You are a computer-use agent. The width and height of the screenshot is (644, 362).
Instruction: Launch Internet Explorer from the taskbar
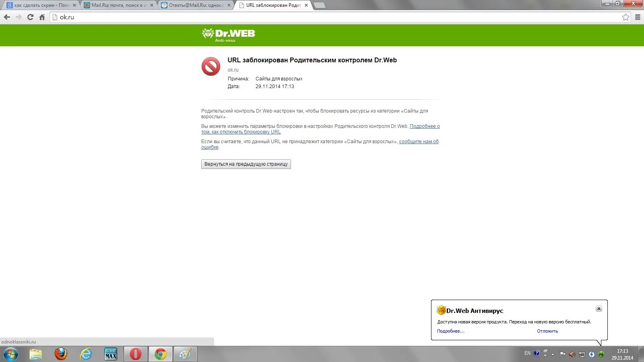(x=86, y=354)
